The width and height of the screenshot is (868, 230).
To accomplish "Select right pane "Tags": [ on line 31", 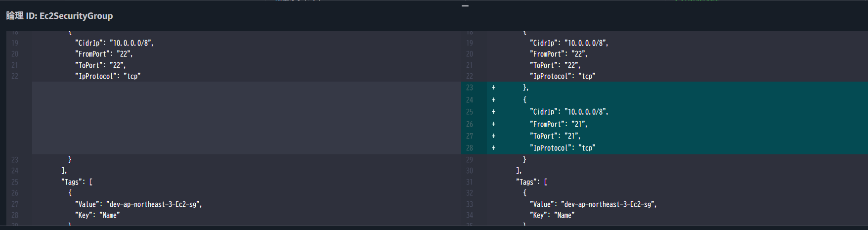I will click(x=531, y=182).
